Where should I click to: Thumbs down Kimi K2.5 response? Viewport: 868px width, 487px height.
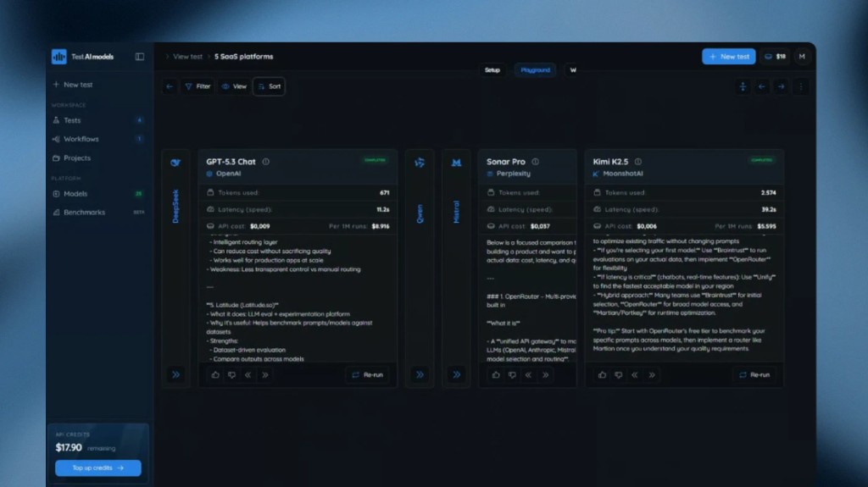(618, 374)
